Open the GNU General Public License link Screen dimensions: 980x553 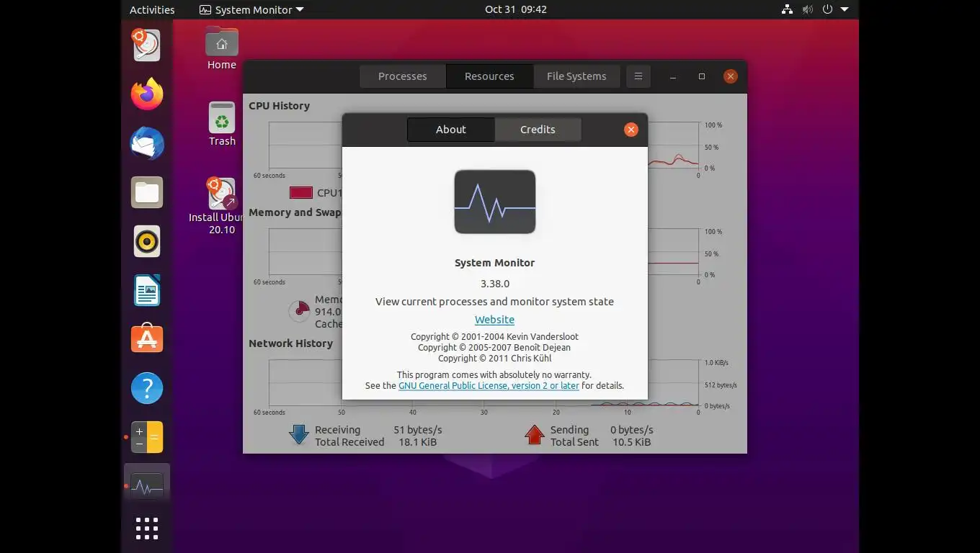click(x=489, y=385)
